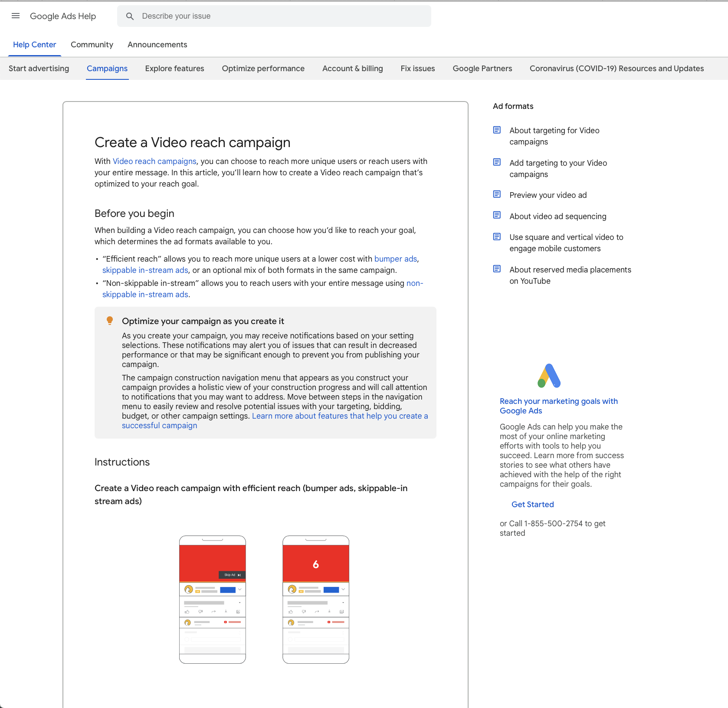The height and width of the screenshot is (708, 728).
Task: Click article icon beside 'Use square and vertical video'
Action: (497, 236)
